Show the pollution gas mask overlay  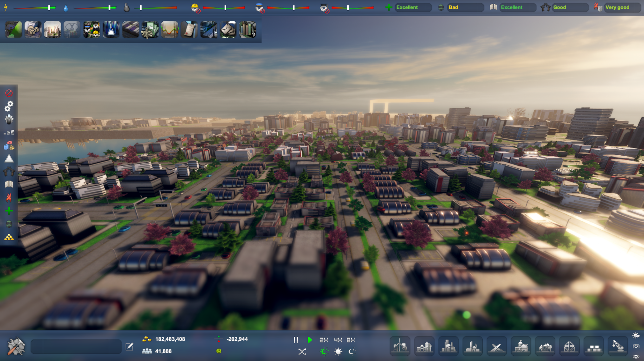(x=9, y=224)
